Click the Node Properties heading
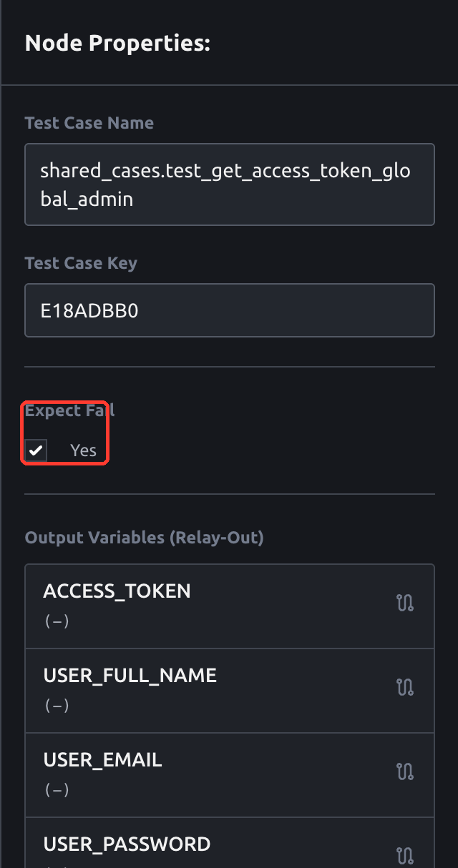Image resolution: width=458 pixels, height=868 pixels. (117, 44)
